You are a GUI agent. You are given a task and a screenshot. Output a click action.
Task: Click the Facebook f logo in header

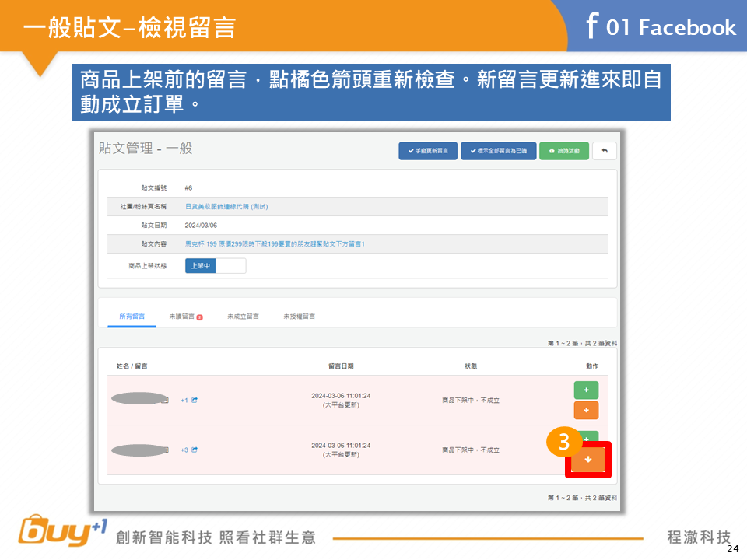click(592, 26)
